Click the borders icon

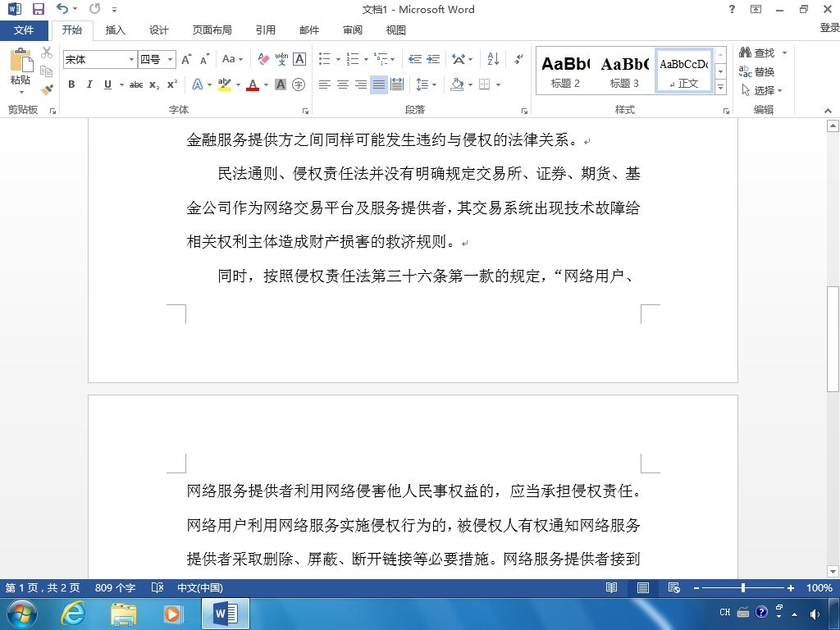tap(485, 84)
